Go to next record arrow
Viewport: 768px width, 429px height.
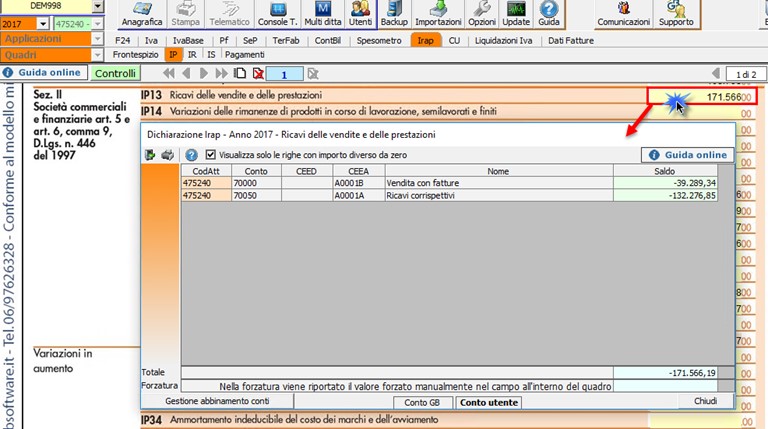pyautogui.click(x=204, y=73)
